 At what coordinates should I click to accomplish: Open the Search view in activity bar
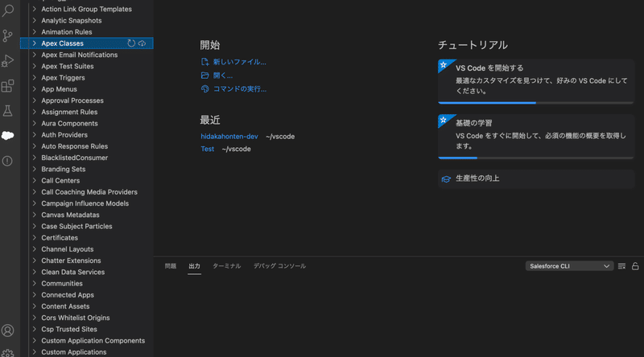tap(7, 10)
